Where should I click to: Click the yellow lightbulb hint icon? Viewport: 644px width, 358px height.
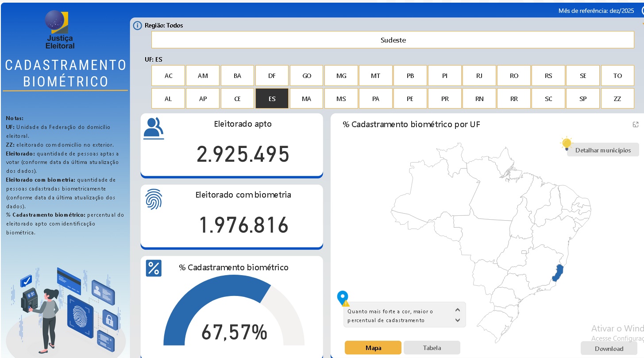point(566,144)
